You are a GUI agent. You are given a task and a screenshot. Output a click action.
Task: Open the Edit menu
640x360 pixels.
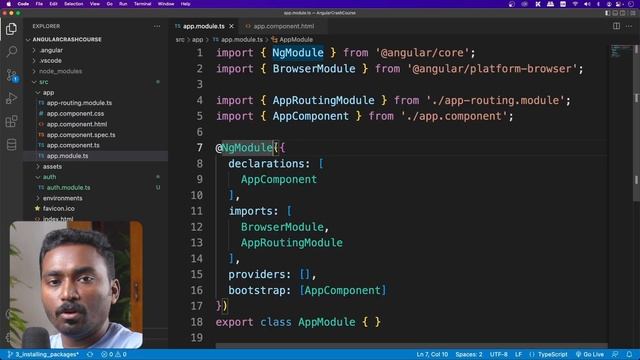click(x=53, y=4)
